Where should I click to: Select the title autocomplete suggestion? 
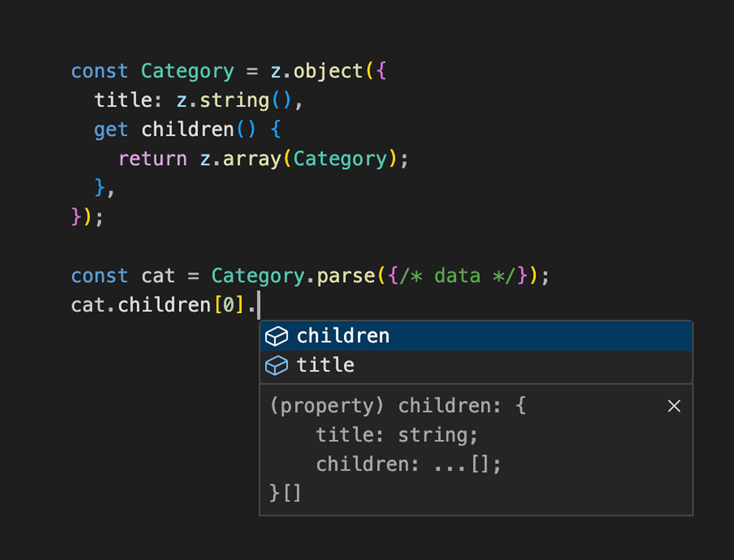[325, 365]
